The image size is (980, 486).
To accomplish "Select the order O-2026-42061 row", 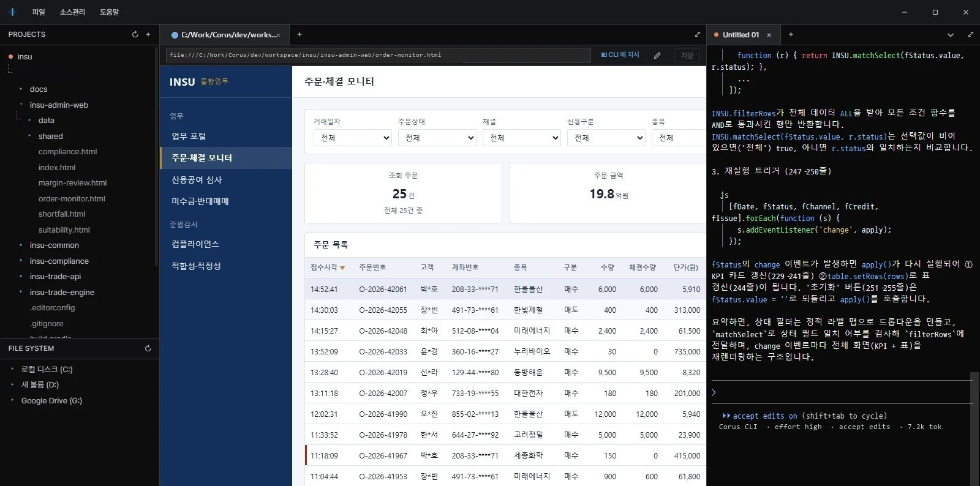I will click(x=505, y=289).
